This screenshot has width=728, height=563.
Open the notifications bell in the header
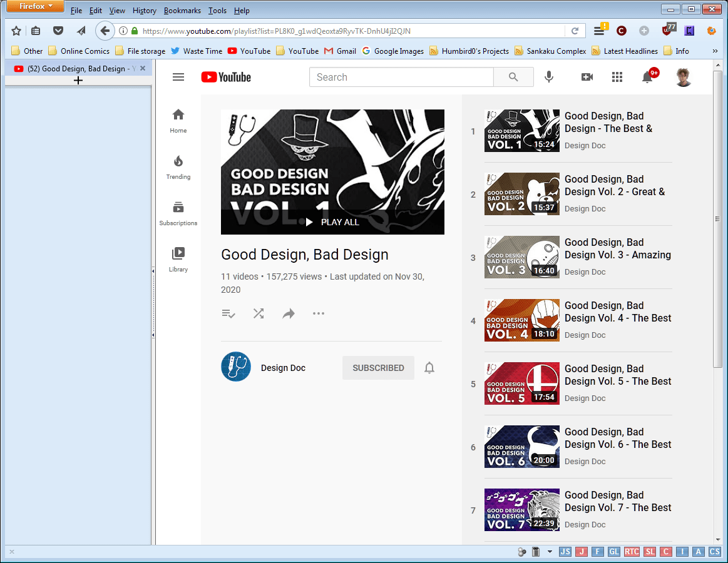click(648, 77)
